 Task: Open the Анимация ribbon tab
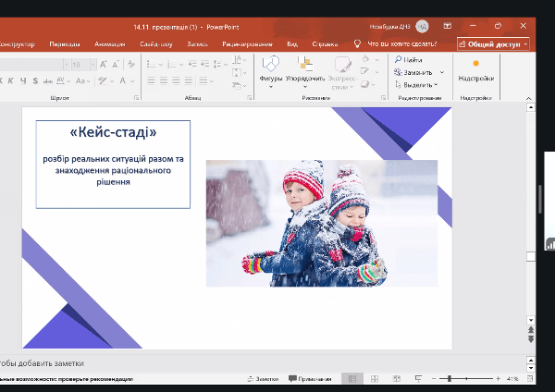pyautogui.click(x=109, y=43)
